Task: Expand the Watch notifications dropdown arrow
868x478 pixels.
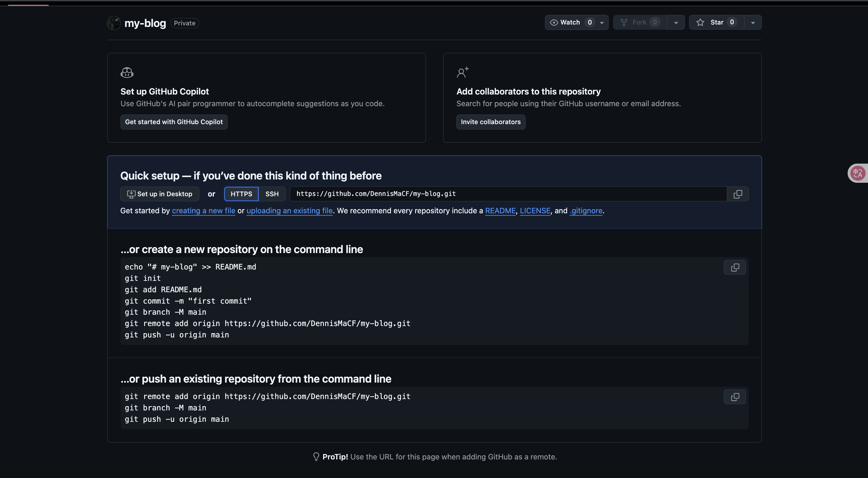Action: [x=602, y=23]
